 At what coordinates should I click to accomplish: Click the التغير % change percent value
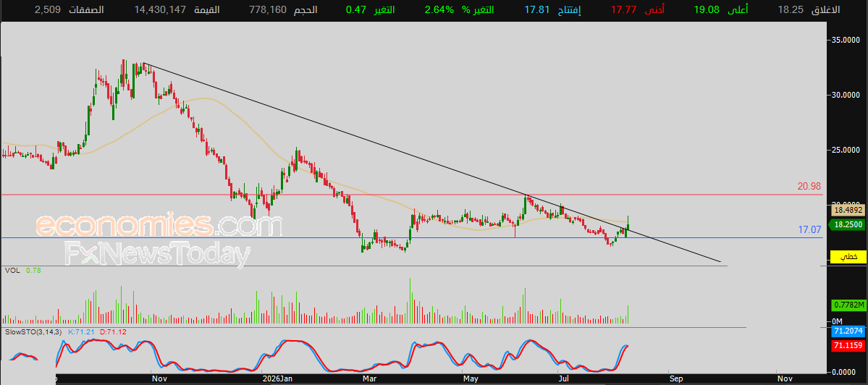point(441,9)
